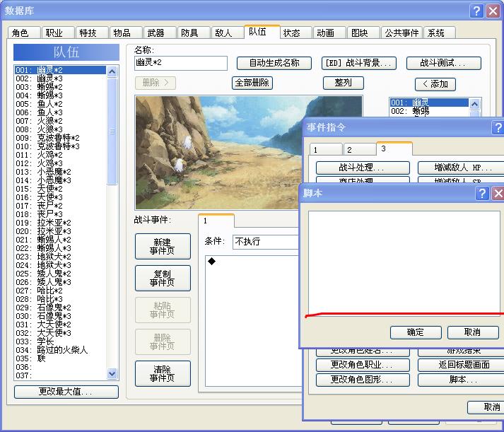
Task: Select troop 005: 鱼人*2
Action: click(60, 104)
